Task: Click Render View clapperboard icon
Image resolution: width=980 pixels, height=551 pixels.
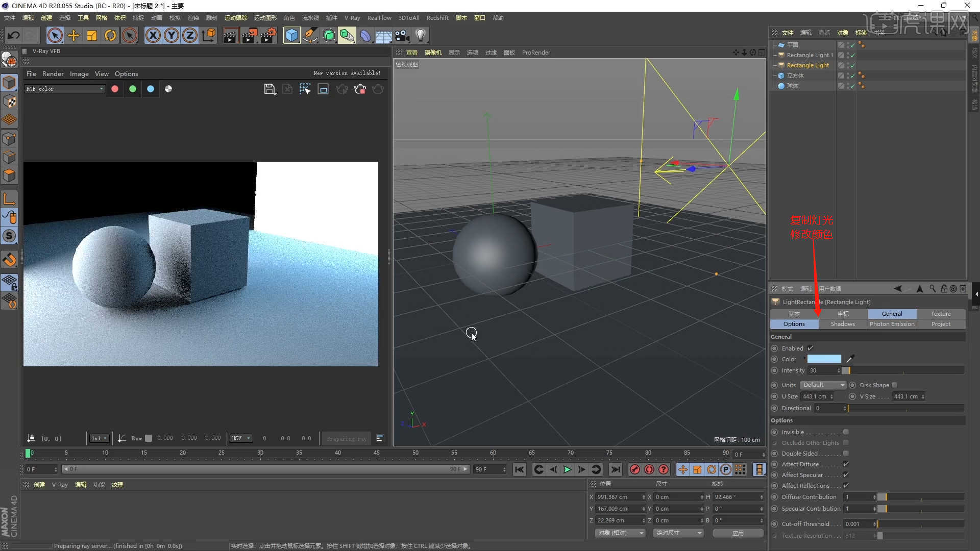Action: 231,35
